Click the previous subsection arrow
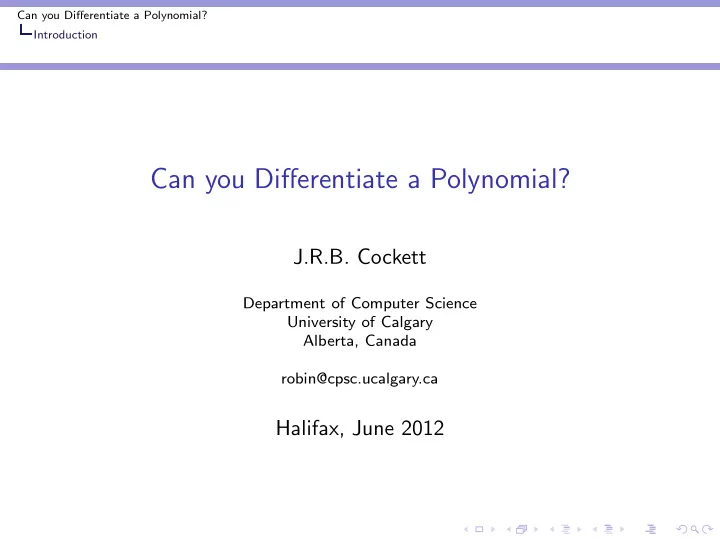Viewport: 720px width, 541px height. [x=552, y=530]
